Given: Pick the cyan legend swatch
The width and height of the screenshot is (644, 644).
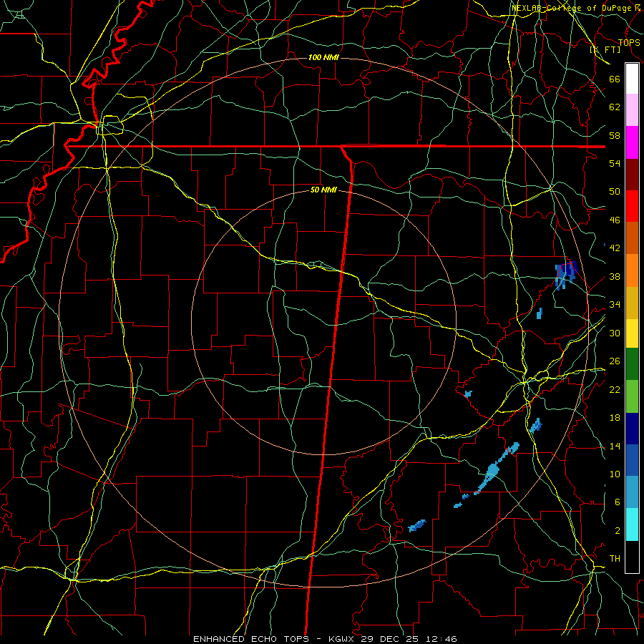Looking at the screenshot, I should [x=632, y=525].
